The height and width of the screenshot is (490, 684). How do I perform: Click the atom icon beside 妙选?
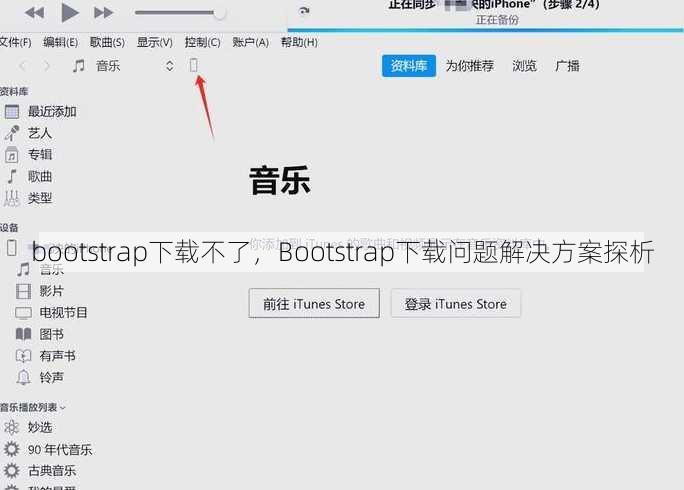[x=12, y=427]
